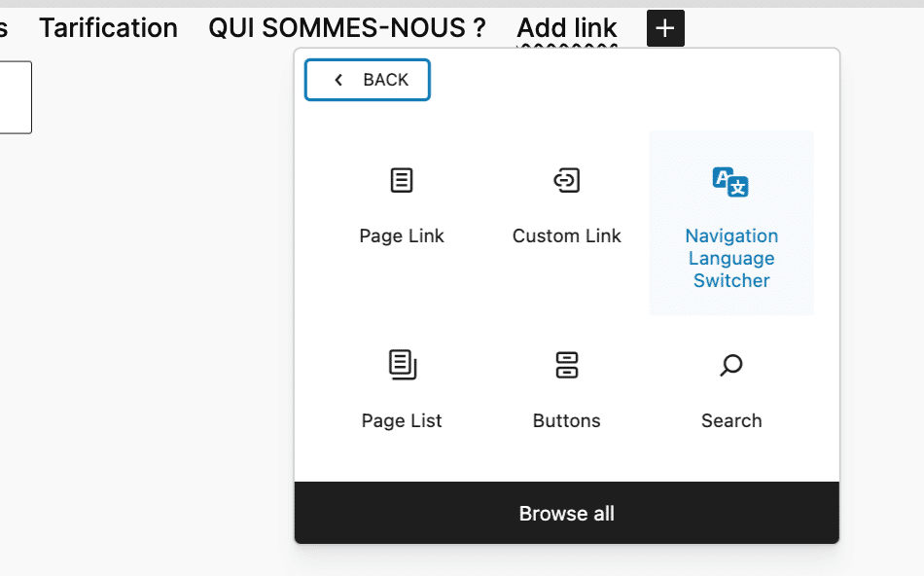Viewport: 924px width, 576px height.
Task: Select the QUI SOMMES-NOUS ? navigation item
Action: 346,27
